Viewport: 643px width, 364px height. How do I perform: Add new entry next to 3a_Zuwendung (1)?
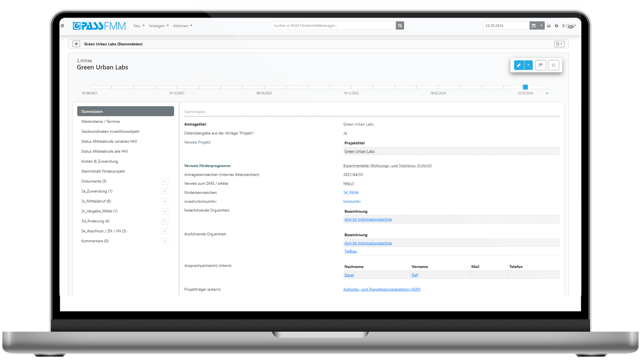click(x=165, y=191)
